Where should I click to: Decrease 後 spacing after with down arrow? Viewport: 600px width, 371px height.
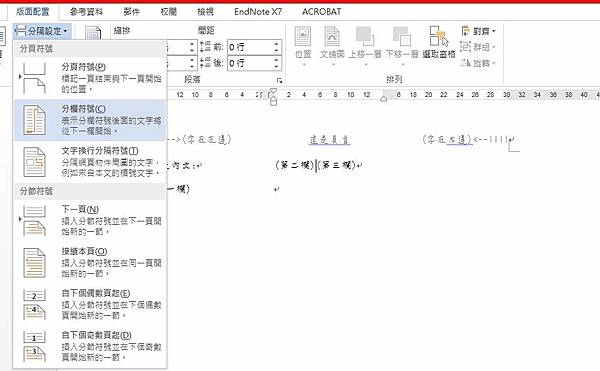click(x=276, y=67)
